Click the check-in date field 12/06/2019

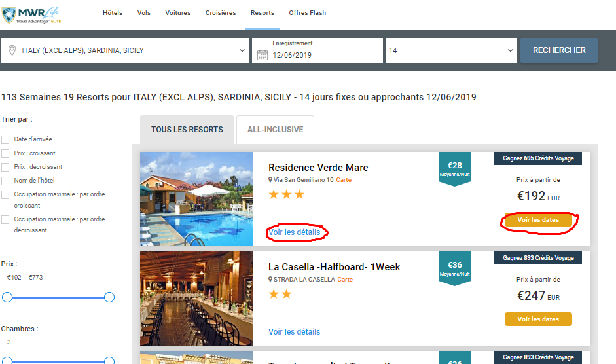tap(317, 50)
